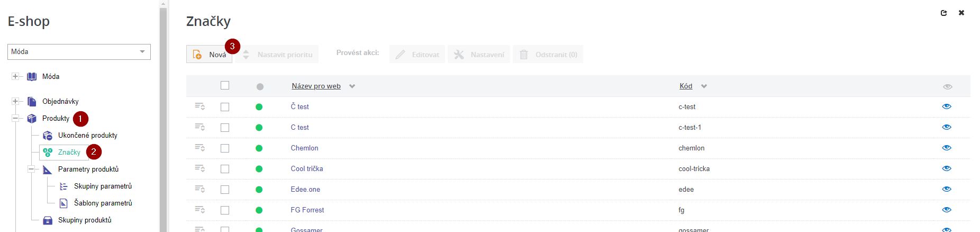Click the Ukončené produkty tree icon
Viewport: 980px width, 232px height.
pos(48,136)
